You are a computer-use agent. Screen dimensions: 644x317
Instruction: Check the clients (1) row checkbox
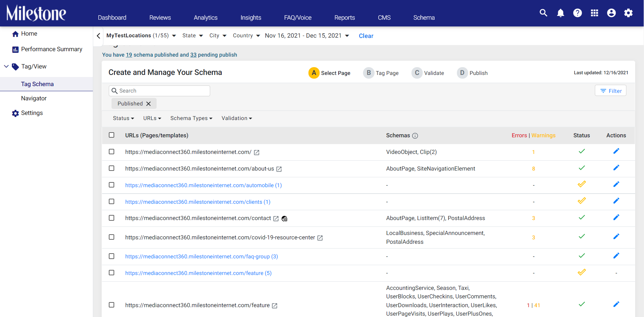112,201
